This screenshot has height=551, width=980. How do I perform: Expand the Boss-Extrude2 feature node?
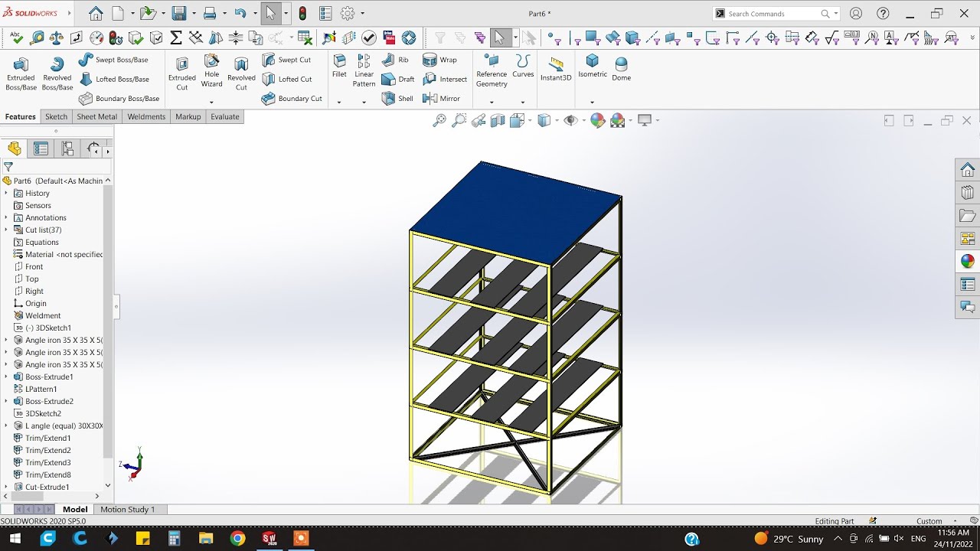(6, 401)
